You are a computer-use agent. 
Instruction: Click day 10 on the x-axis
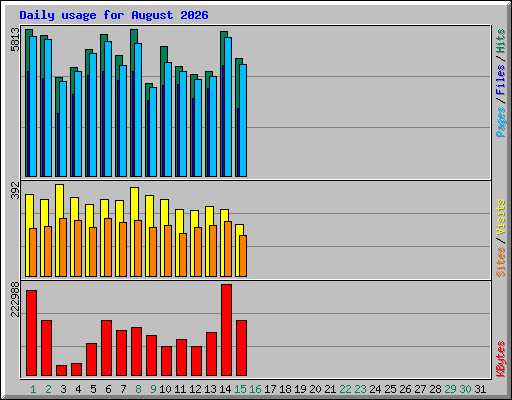(165, 389)
